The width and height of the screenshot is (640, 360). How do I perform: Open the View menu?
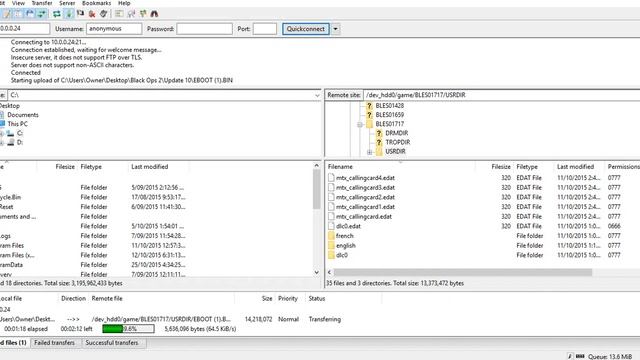[x=18, y=3]
